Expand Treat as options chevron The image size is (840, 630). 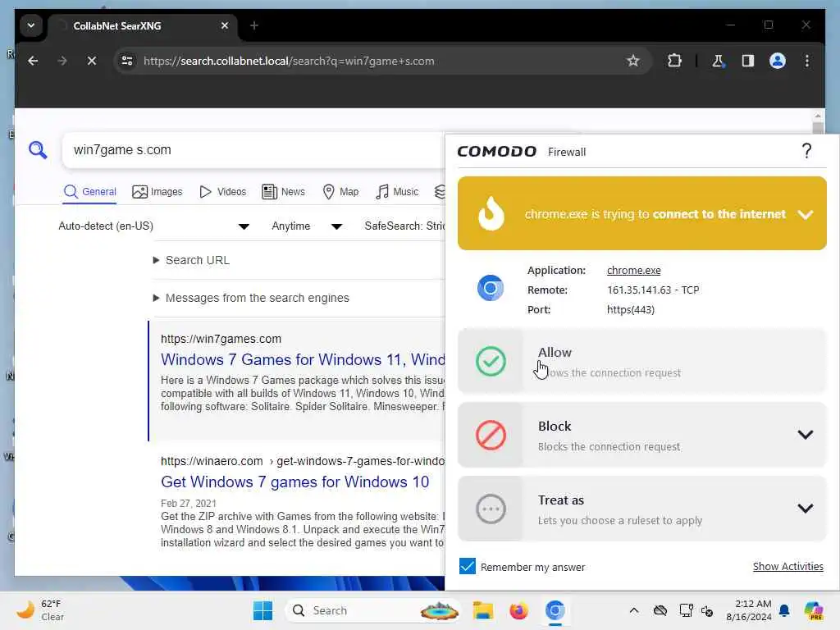tap(806, 509)
